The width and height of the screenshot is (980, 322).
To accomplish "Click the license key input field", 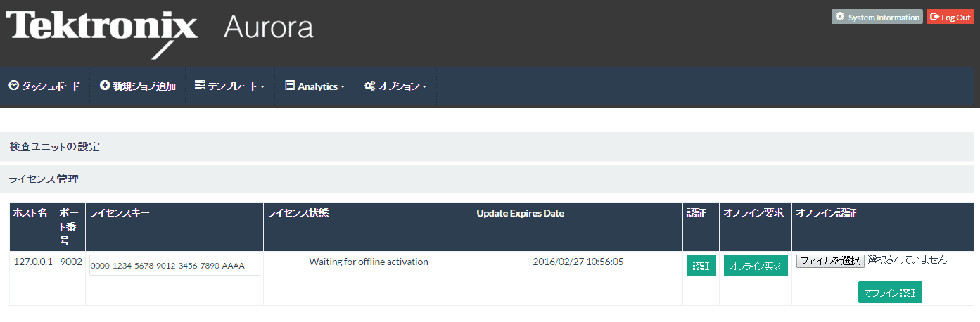I will [x=174, y=265].
